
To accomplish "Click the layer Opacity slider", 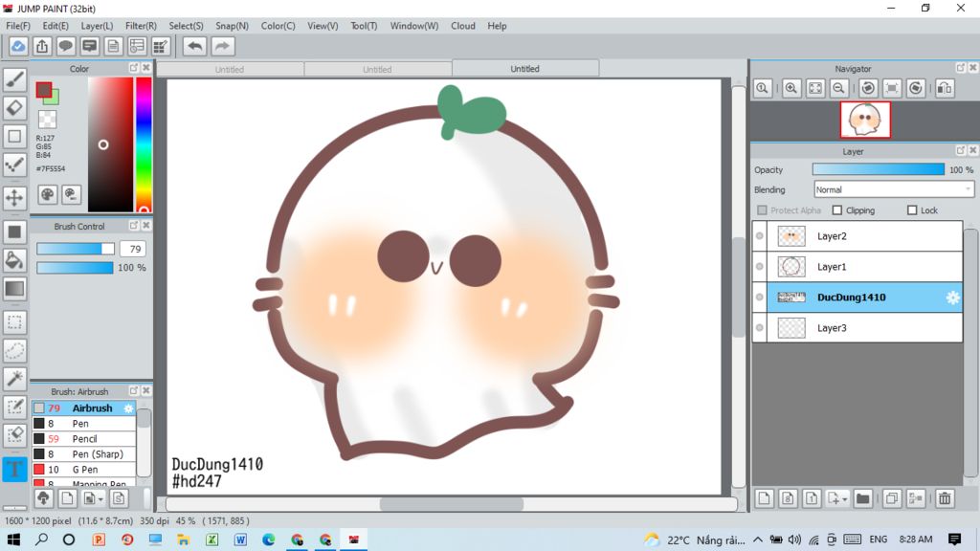I will coord(879,169).
